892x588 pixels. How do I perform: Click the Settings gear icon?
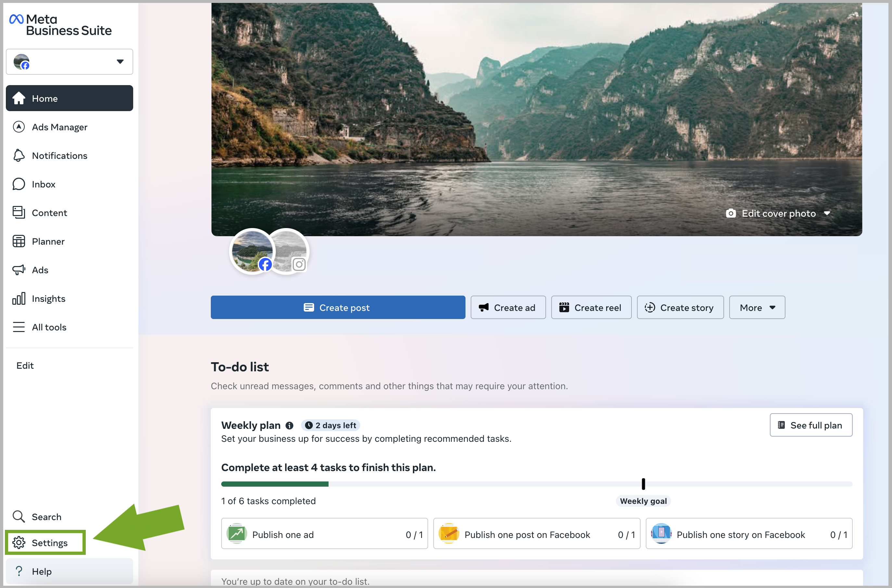coord(19,543)
